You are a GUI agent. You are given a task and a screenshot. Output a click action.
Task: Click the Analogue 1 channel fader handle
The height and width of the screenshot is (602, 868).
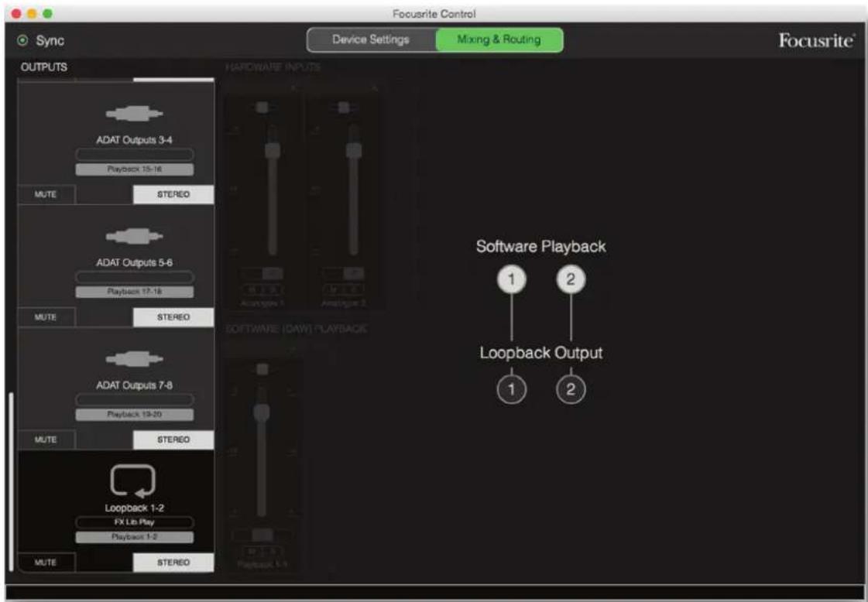[x=273, y=150]
